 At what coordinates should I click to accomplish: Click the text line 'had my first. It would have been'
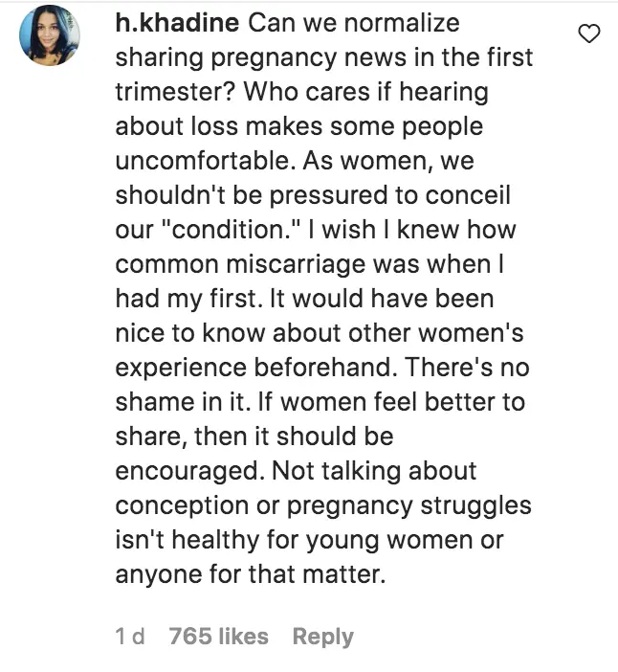(304, 298)
